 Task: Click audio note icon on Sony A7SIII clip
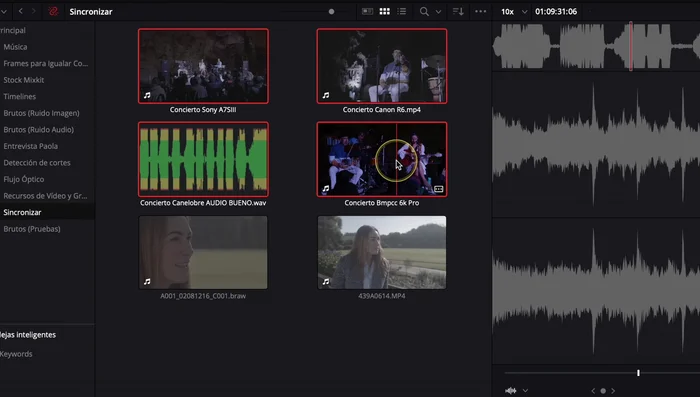(x=147, y=95)
